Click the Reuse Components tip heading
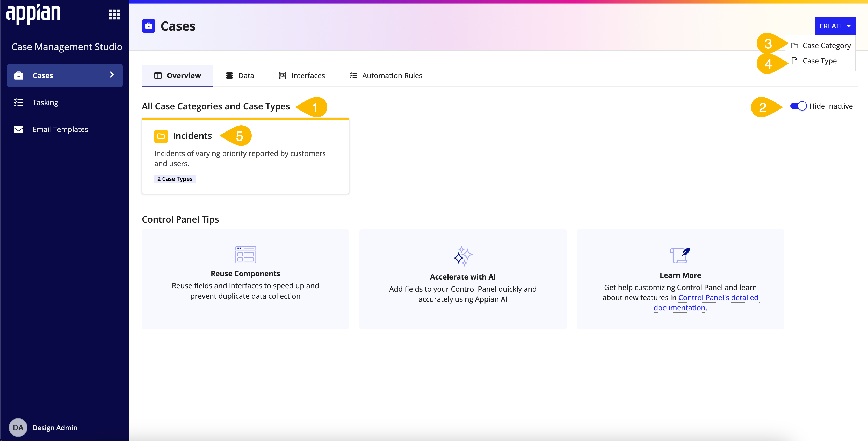 245,274
